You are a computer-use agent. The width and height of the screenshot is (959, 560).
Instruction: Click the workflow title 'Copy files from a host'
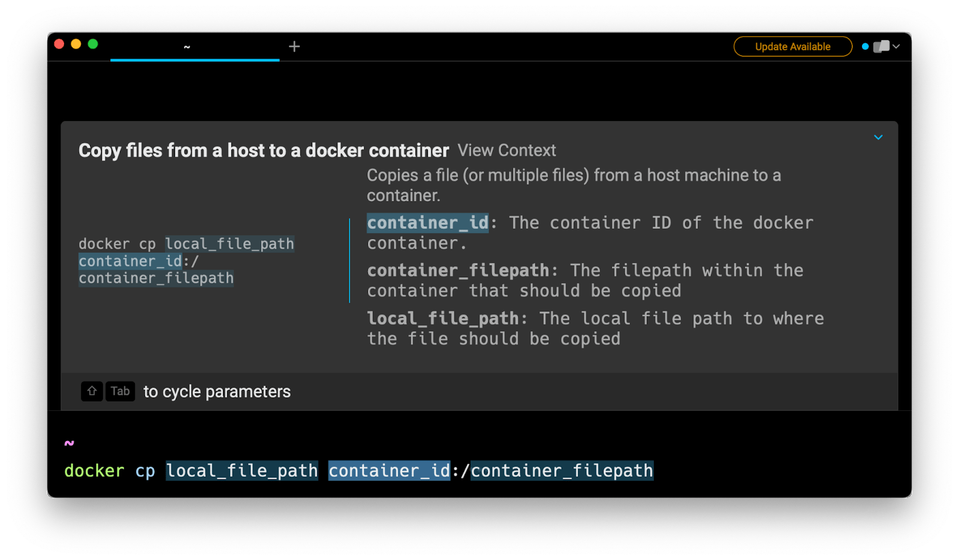[263, 150]
